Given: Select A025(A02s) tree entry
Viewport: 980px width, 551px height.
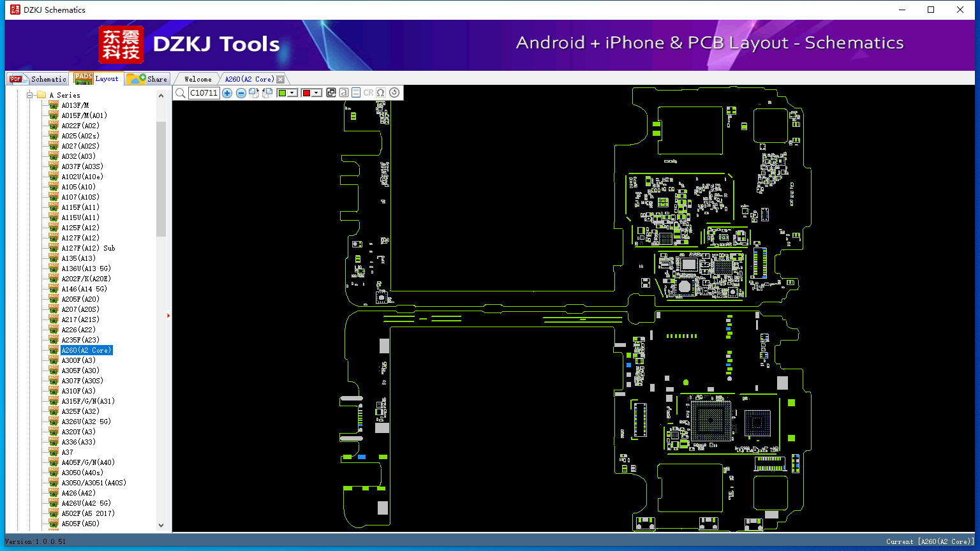Looking at the screenshot, I should click(80, 136).
